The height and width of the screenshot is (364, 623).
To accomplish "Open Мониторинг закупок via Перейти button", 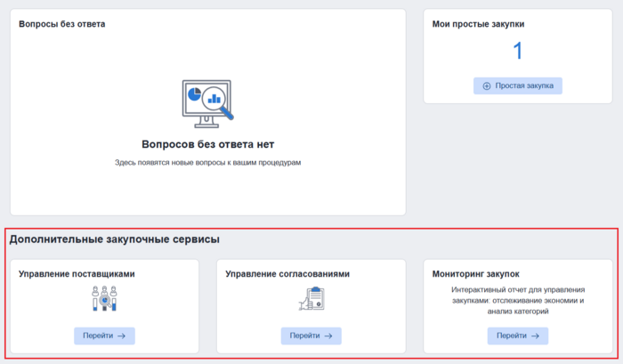I will click(518, 336).
